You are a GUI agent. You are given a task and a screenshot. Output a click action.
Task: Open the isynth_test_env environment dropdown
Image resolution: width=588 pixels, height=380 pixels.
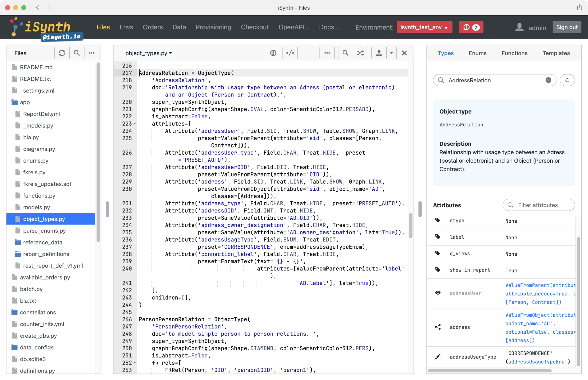(424, 27)
